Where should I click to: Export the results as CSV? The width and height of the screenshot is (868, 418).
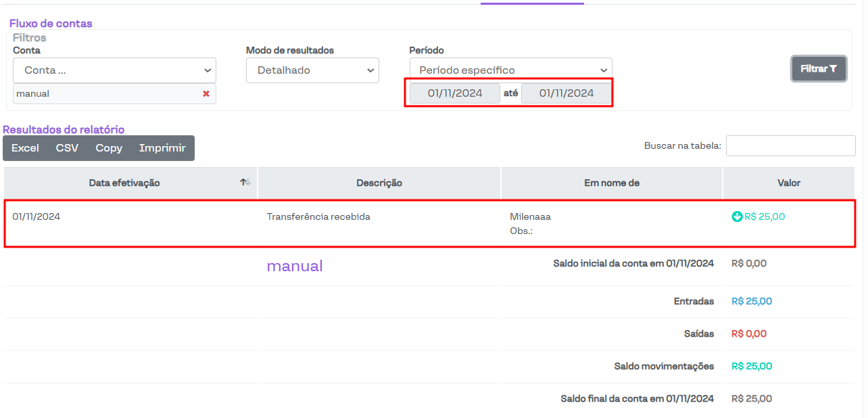tap(67, 148)
